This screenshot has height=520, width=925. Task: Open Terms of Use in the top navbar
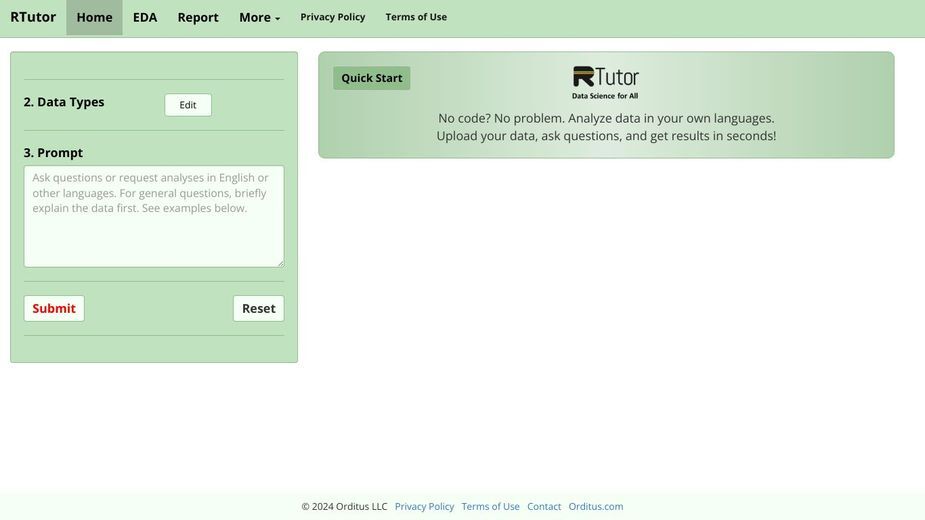pos(416,17)
